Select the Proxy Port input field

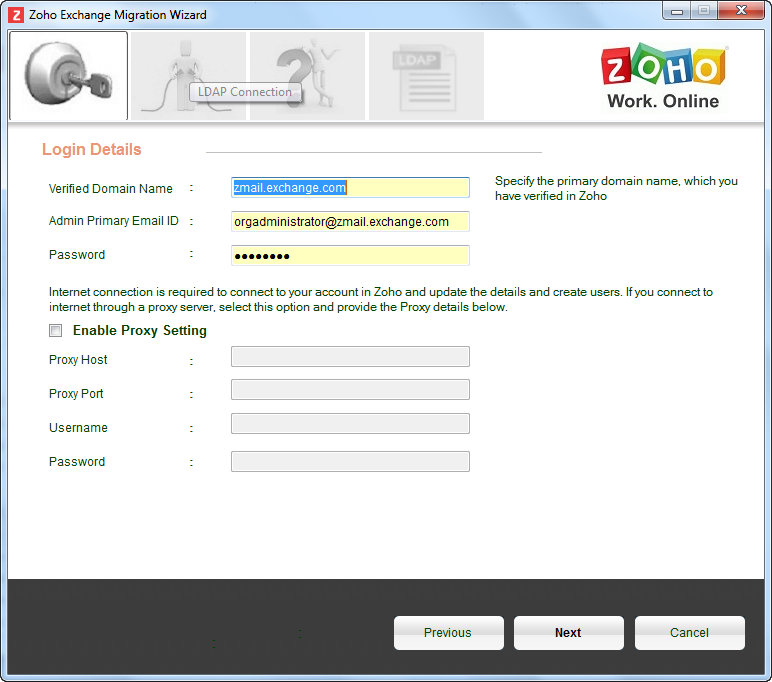pos(350,390)
